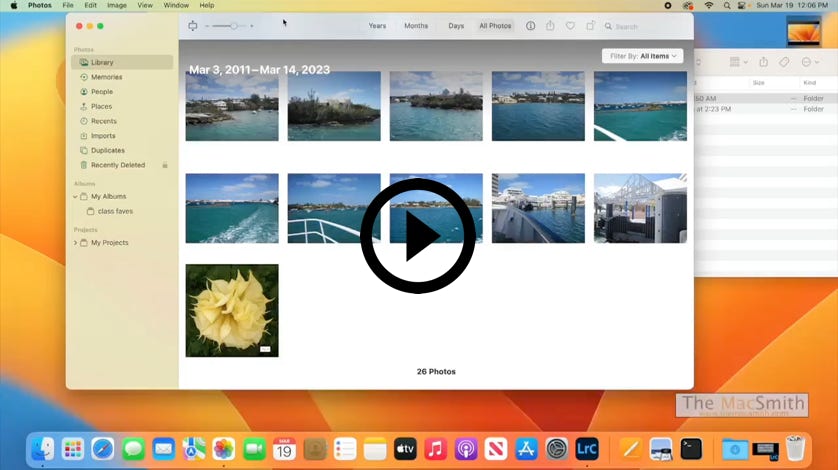Click the zoom in plus beside slider
The width and height of the screenshot is (838, 470).
point(252,26)
